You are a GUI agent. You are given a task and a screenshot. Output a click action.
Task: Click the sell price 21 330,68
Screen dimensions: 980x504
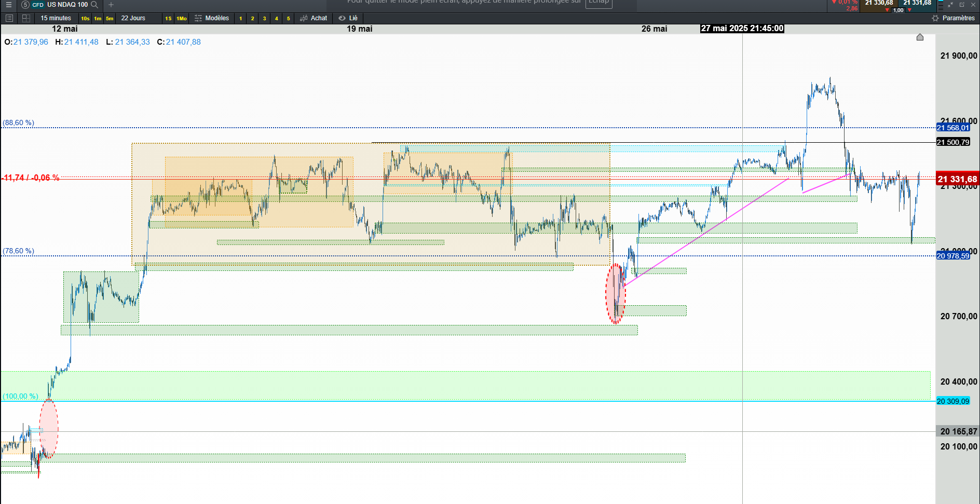(878, 3)
